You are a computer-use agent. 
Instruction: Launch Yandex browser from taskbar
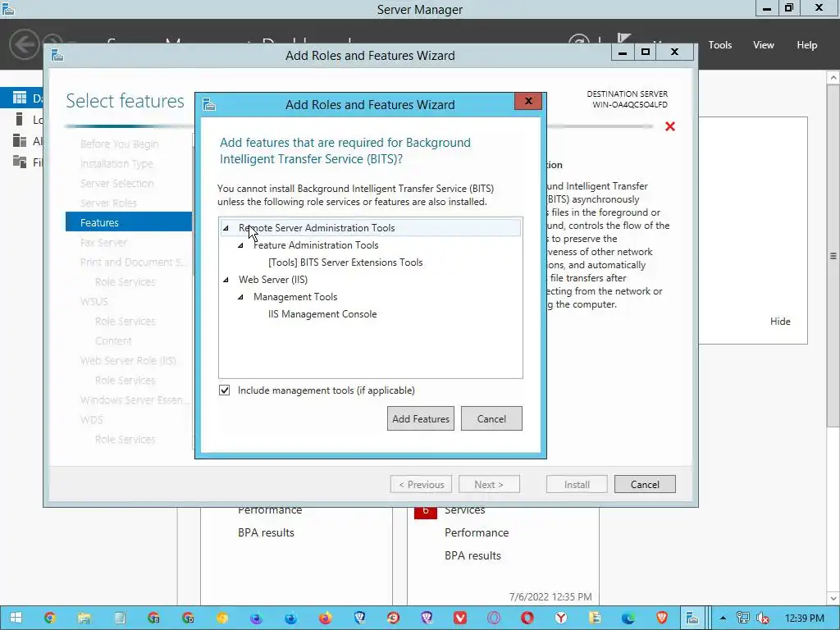(561, 618)
